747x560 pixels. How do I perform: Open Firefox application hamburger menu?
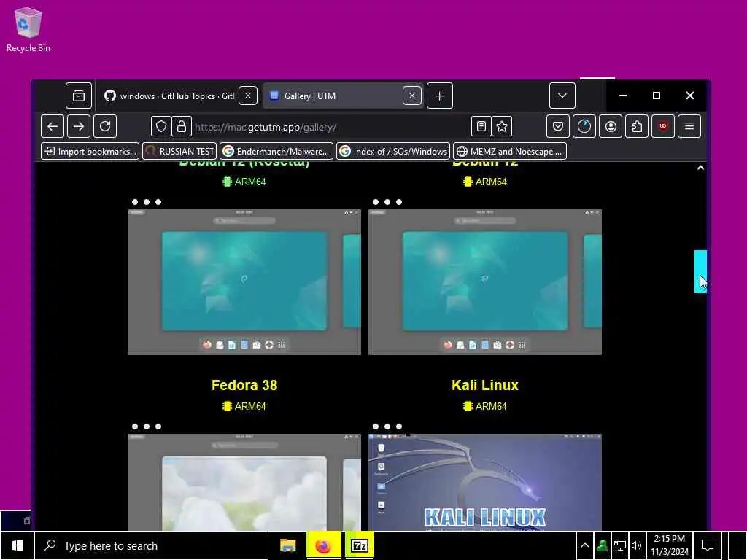click(x=689, y=126)
